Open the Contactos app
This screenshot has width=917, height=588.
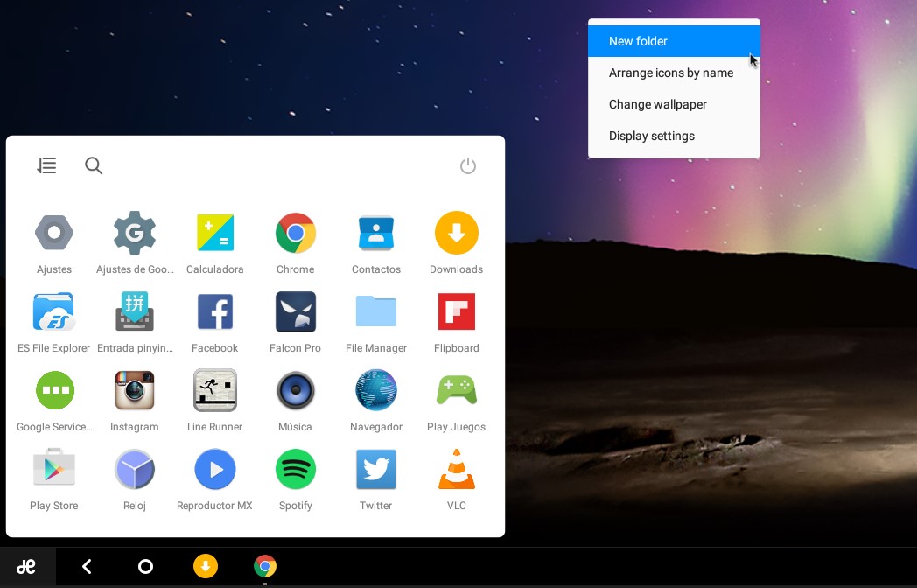coord(376,233)
